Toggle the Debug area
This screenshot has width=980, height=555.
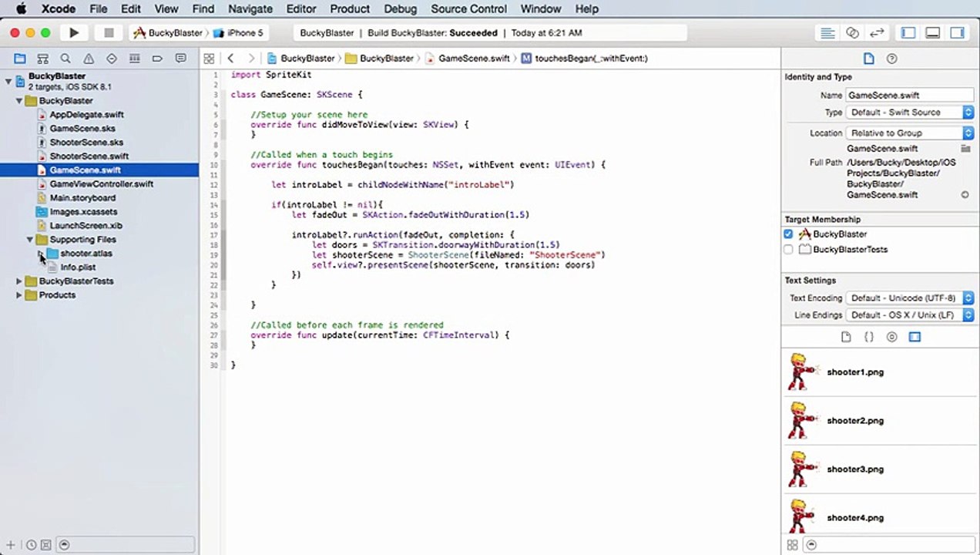[932, 33]
